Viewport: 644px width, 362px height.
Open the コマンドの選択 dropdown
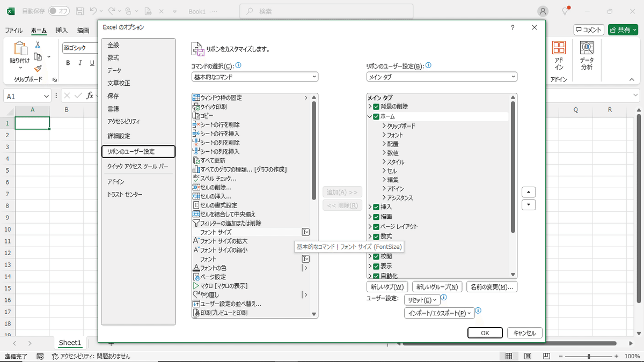(x=254, y=77)
